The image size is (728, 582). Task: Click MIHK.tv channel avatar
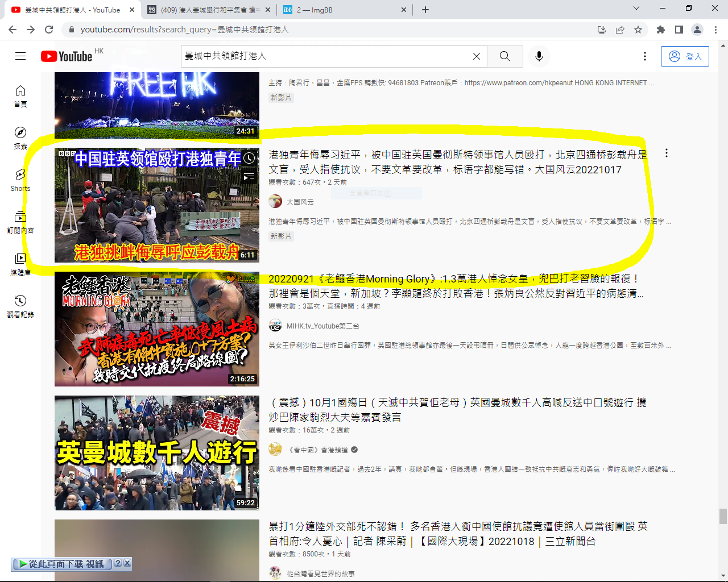[x=275, y=326]
